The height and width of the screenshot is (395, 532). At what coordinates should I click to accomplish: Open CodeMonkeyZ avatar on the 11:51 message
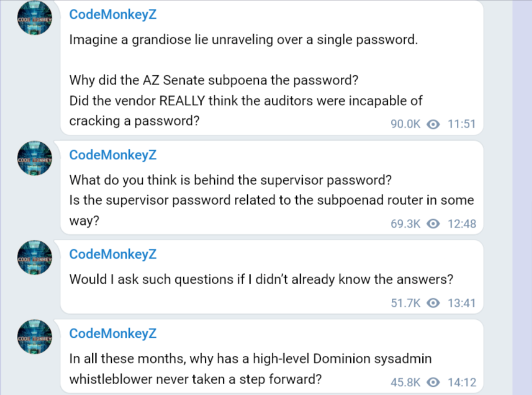[x=35, y=18]
